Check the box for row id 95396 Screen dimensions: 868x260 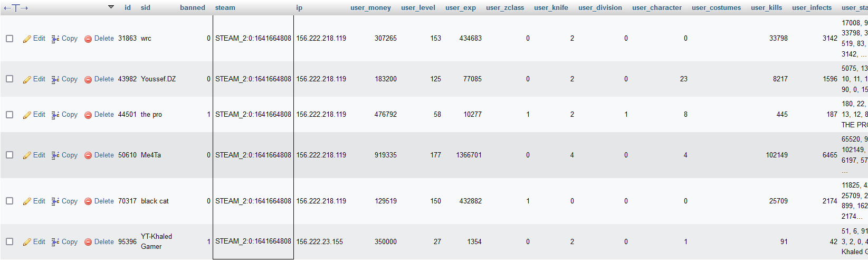tap(9, 242)
